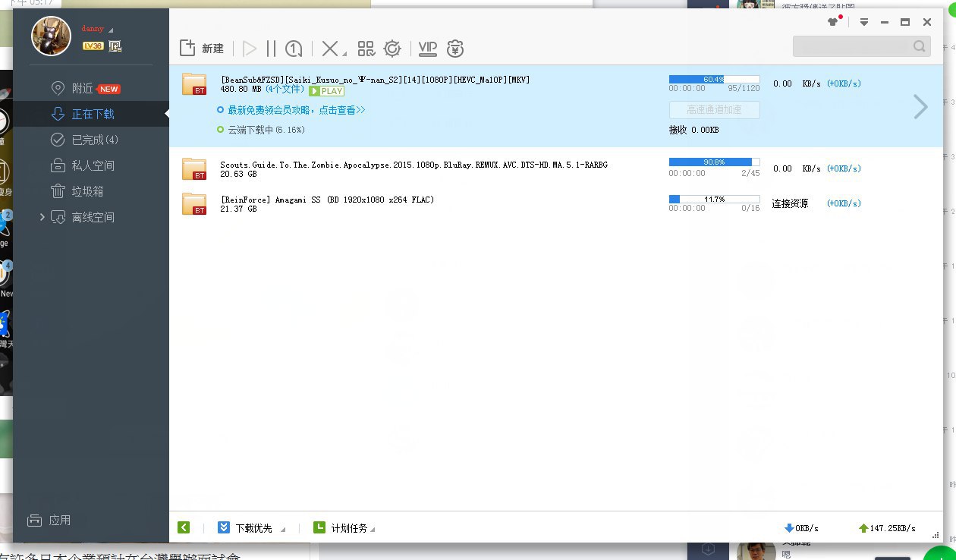956x560 pixels.
Task: Open the title bar main menu dropdown arrow
Action: 863,22
